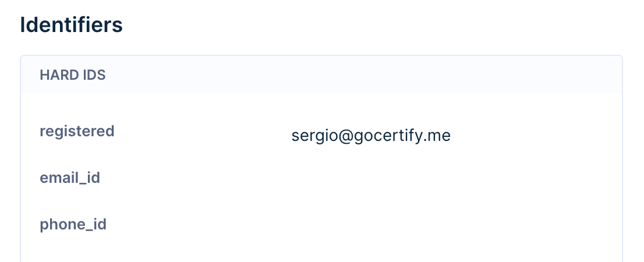Click the blank area right of the registered email

click(534, 136)
